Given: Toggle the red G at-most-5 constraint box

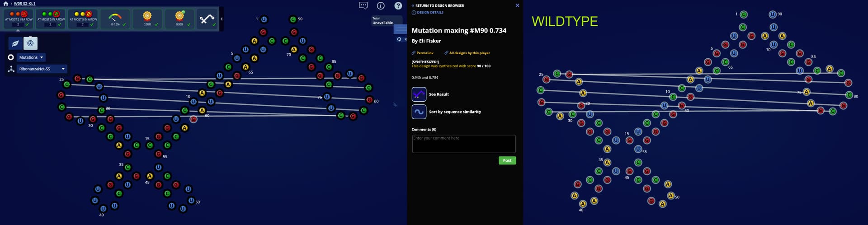Looking at the screenshot, I should pos(19,19).
